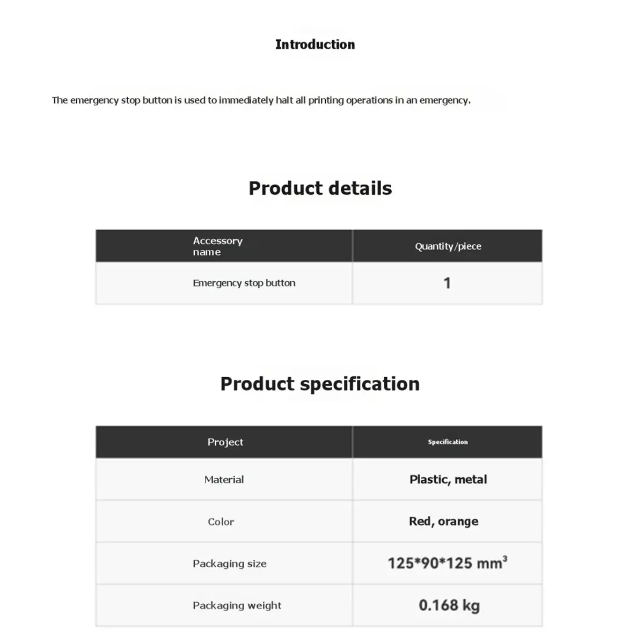This screenshot has height=644, width=644.
Task: Click the Introduction heading
Action: click(315, 45)
